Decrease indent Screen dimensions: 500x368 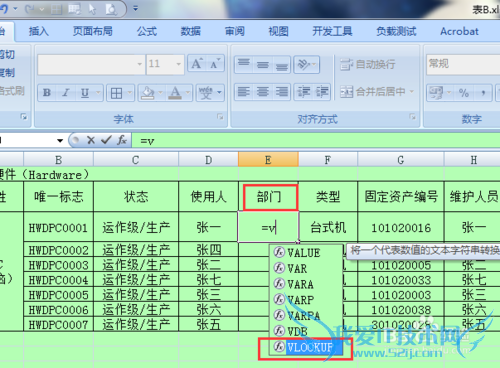click(x=304, y=92)
